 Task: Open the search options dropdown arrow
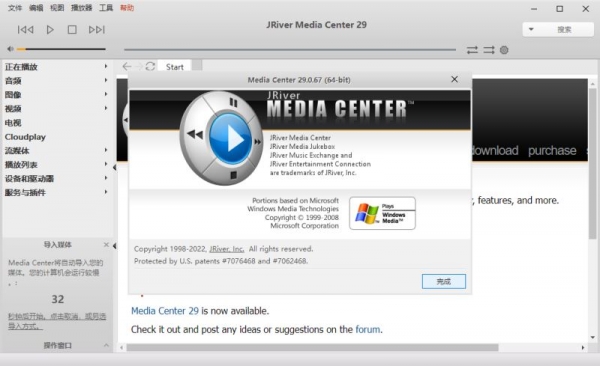(531, 29)
